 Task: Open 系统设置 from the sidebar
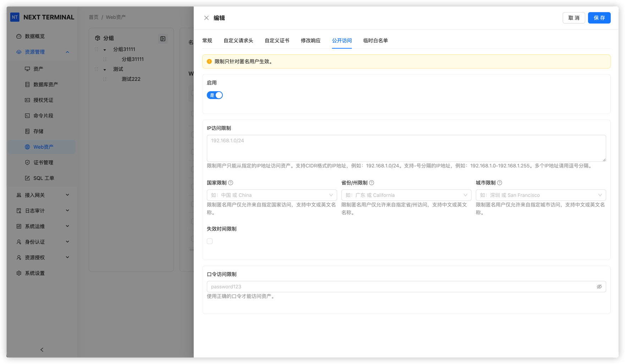coord(35,273)
